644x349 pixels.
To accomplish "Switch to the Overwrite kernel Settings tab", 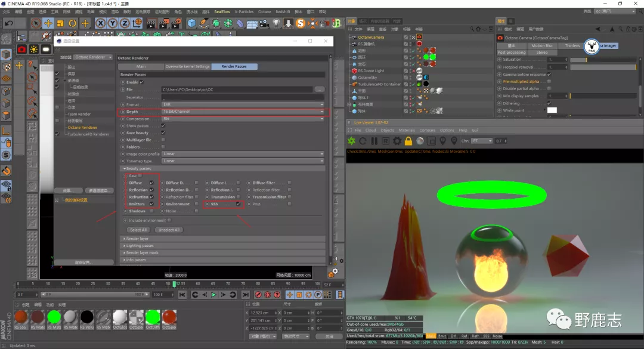I will tap(187, 67).
